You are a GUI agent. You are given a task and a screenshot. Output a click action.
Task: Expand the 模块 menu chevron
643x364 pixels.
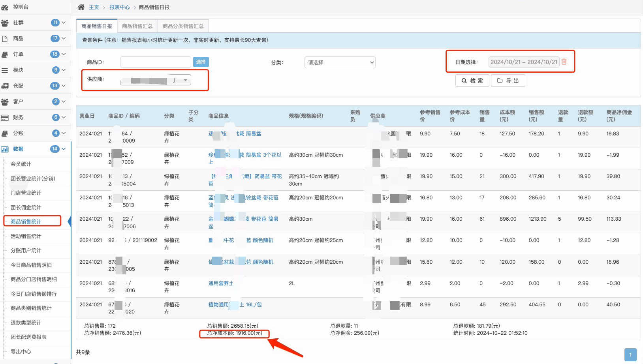pos(64,70)
